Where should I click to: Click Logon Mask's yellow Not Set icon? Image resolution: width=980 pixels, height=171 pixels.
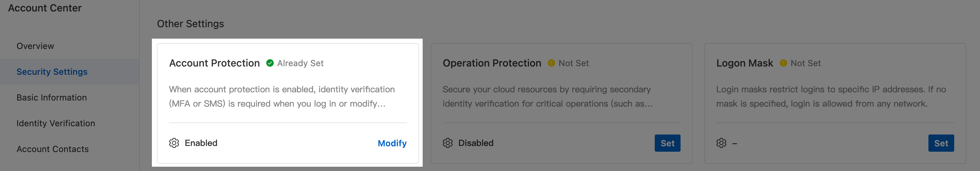(x=783, y=63)
